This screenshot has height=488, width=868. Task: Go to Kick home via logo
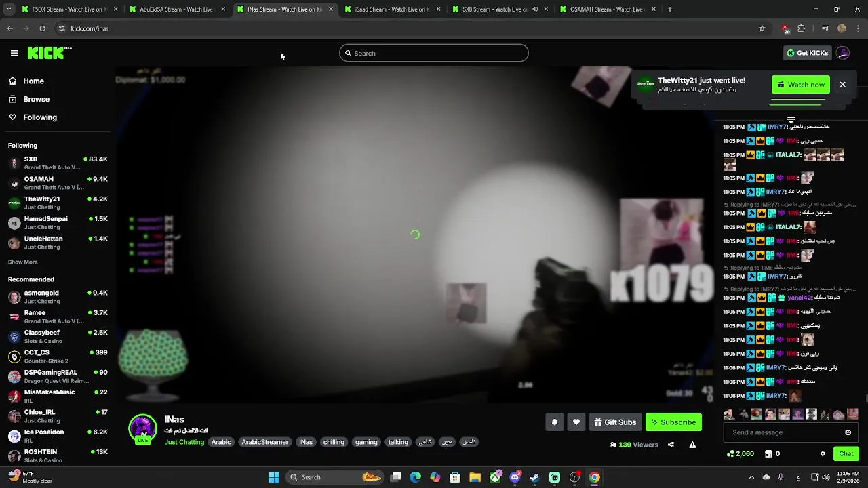50,53
